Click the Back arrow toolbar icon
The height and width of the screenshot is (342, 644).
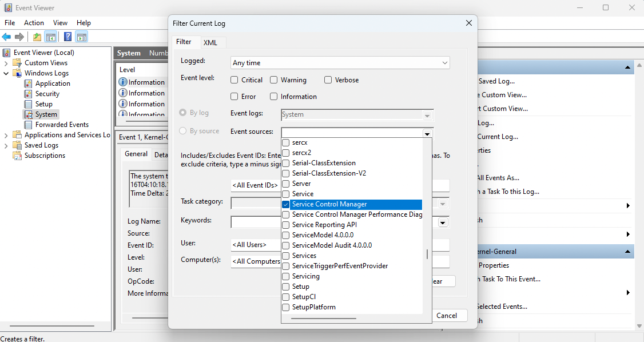(x=6, y=37)
